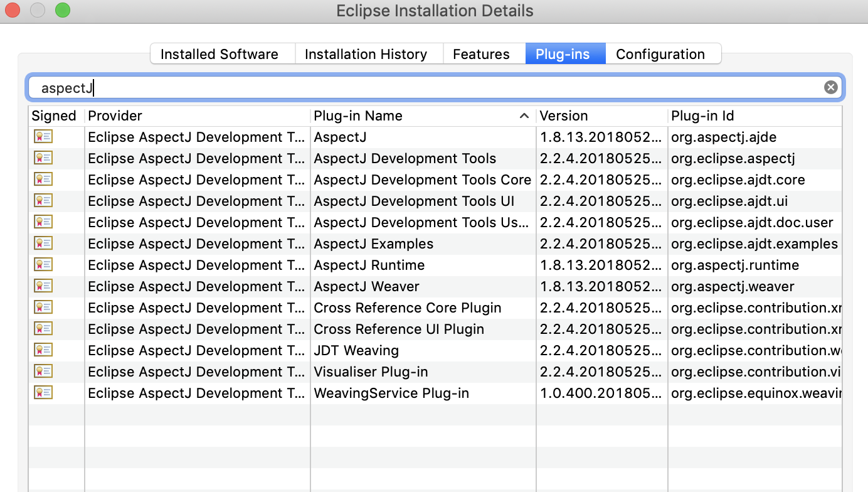The height and width of the screenshot is (492, 868).
Task: Sort by the Plug-in Name column header
Action: click(x=423, y=116)
